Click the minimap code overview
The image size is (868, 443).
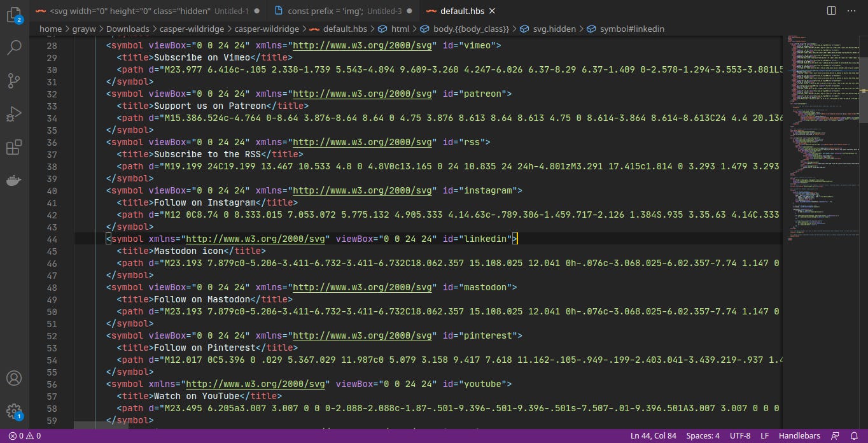[x=822, y=137]
